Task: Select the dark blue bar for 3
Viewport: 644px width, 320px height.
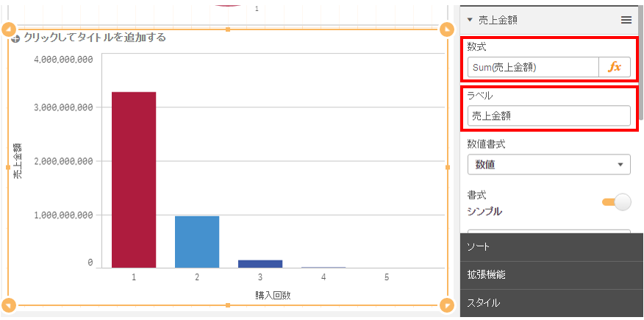Action: 260,263
